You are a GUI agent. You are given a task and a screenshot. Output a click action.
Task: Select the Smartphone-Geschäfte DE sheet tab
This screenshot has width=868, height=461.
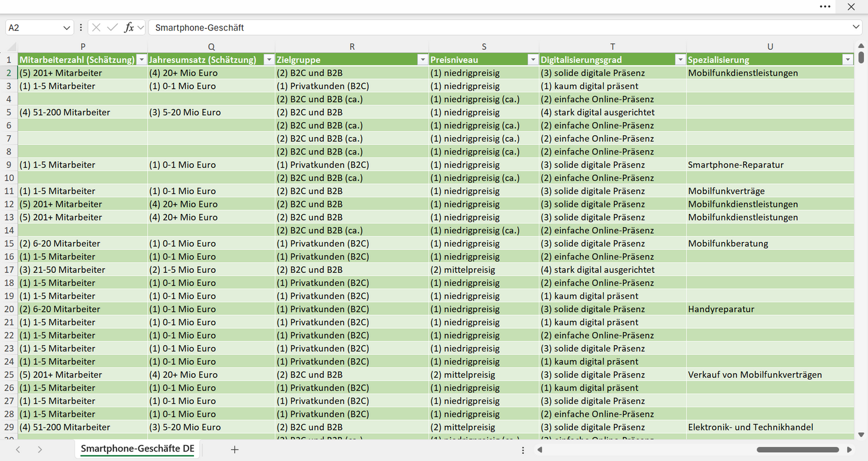(138, 449)
